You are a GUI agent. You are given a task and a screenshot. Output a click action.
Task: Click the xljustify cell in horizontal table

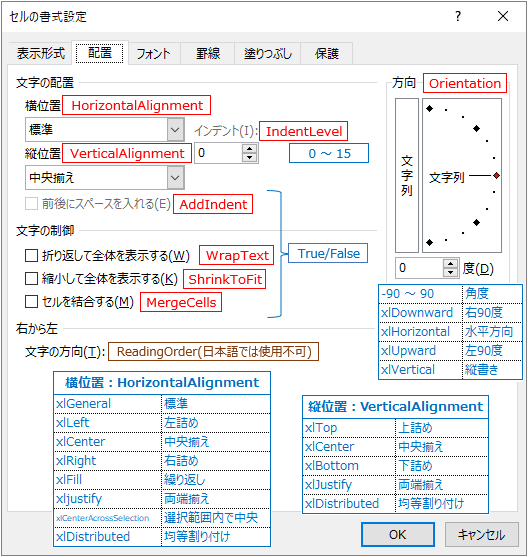(108, 499)
